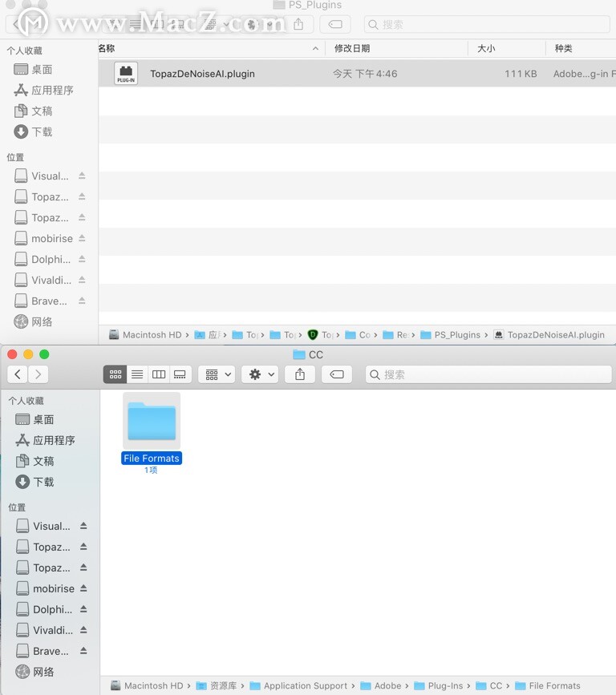616x695 pixels.
Task: Open Vivaldi... volume in CC sidebar
Action: (x=44, y=630)
